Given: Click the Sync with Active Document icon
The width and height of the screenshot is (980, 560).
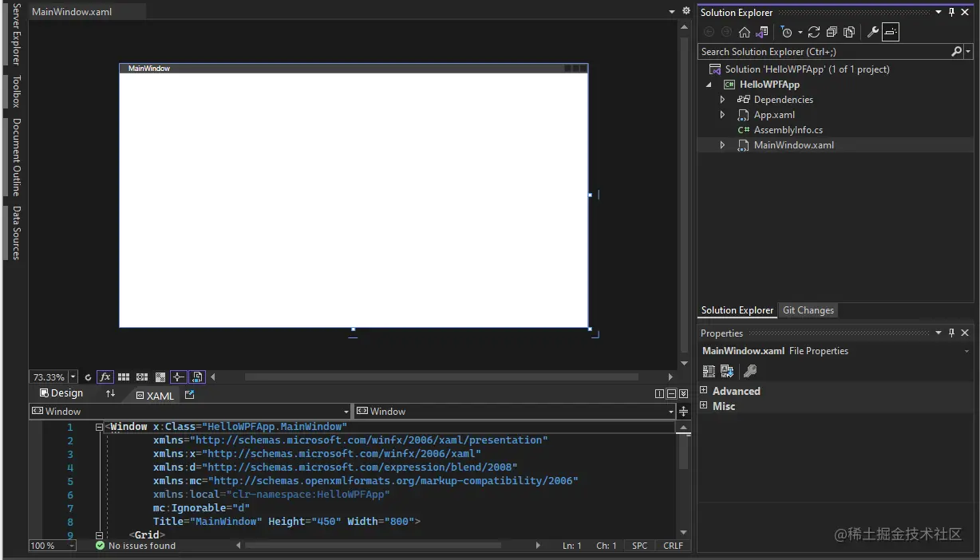Looking at the screenshot, I should (760, 32).
